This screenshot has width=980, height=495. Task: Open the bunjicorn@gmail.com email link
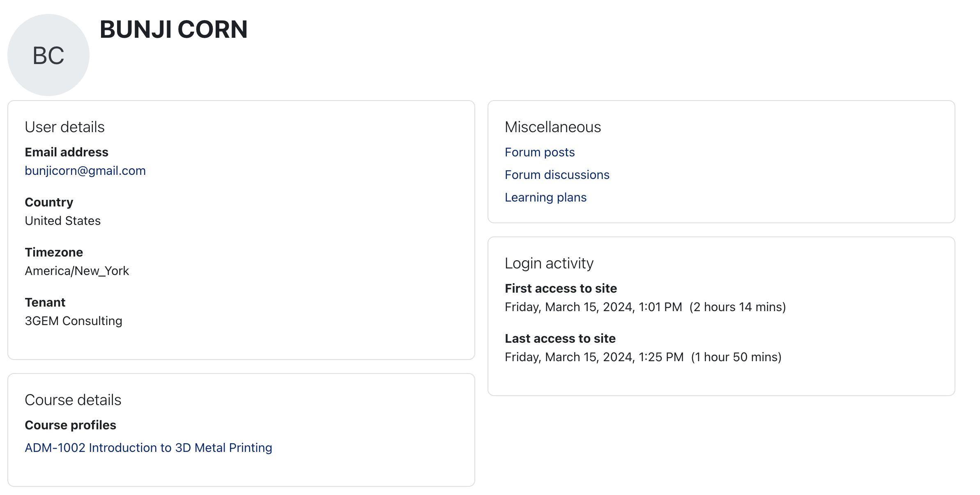click(85, 171)
